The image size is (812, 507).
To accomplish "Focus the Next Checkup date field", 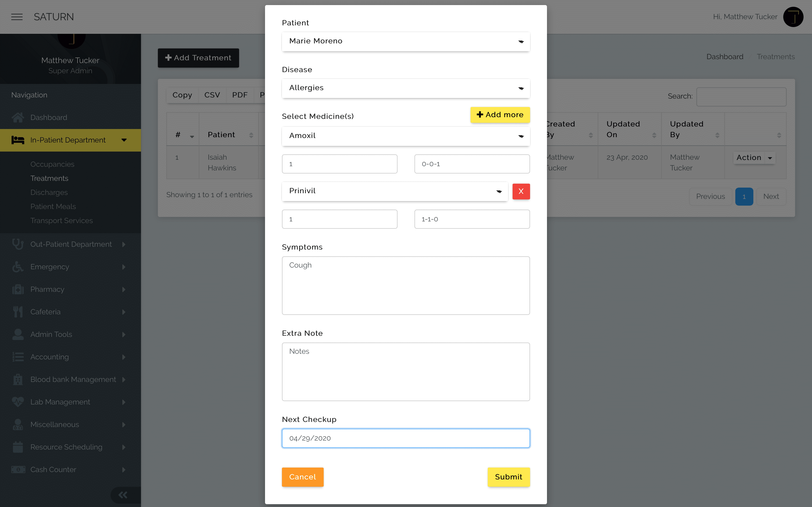I will click(x=406, y=438).
